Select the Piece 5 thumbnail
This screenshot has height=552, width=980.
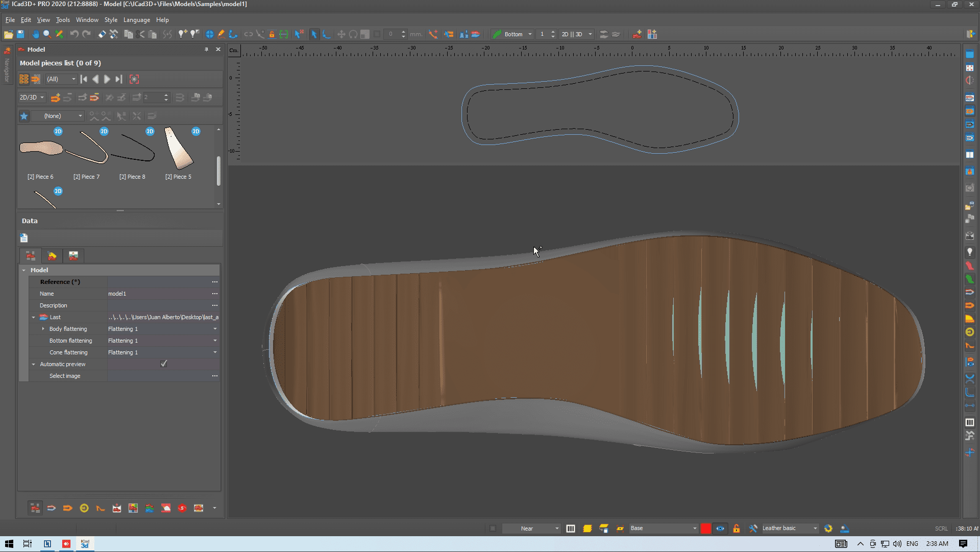178,149
